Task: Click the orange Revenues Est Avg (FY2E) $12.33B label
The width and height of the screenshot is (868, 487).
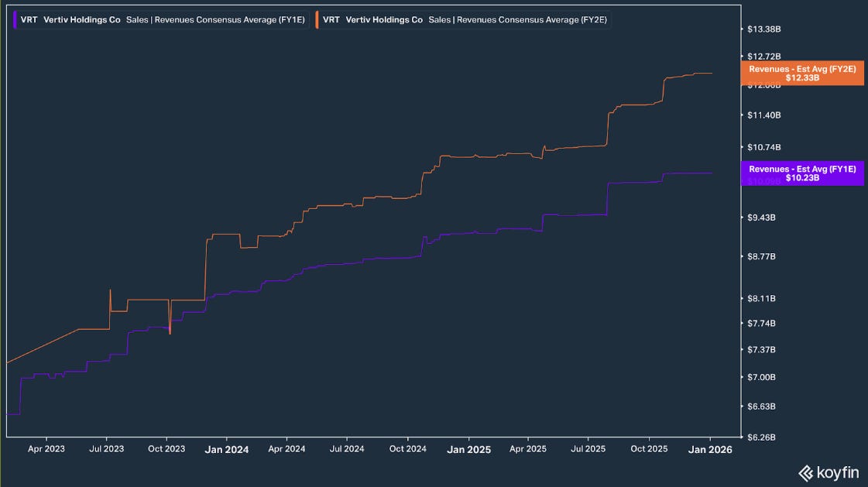Action: (802, 73)
